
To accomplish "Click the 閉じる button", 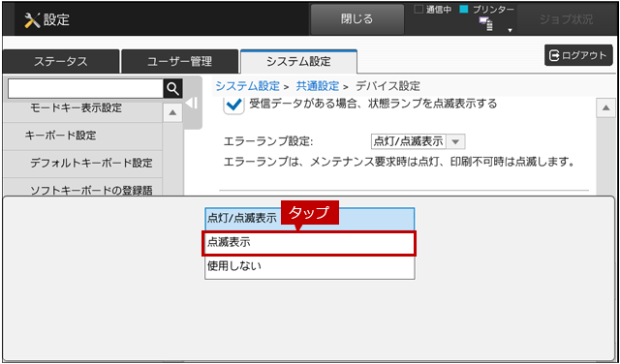I will coord(357,19).
